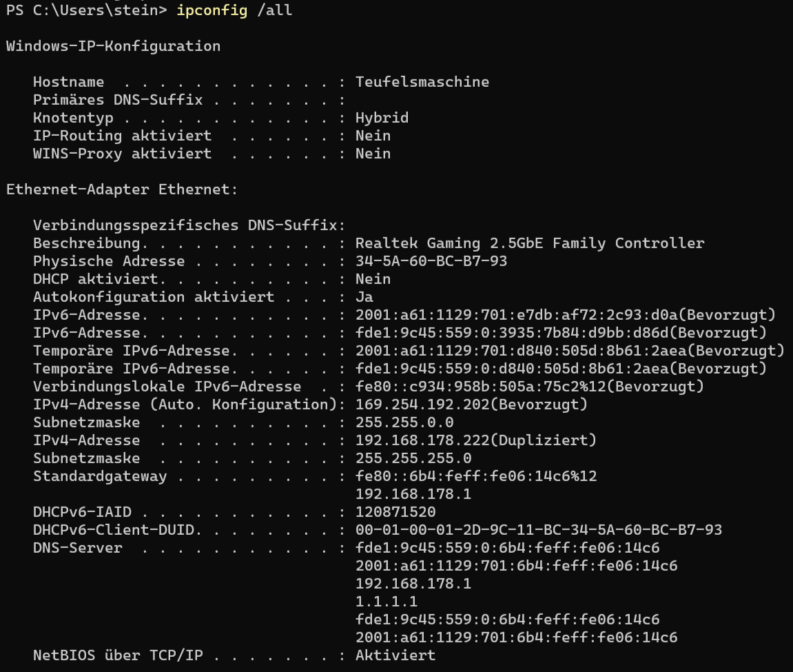Click the NetBIOS status Aktiviert
This screenshot has height=672, width=793.
(x=395, y=655)
